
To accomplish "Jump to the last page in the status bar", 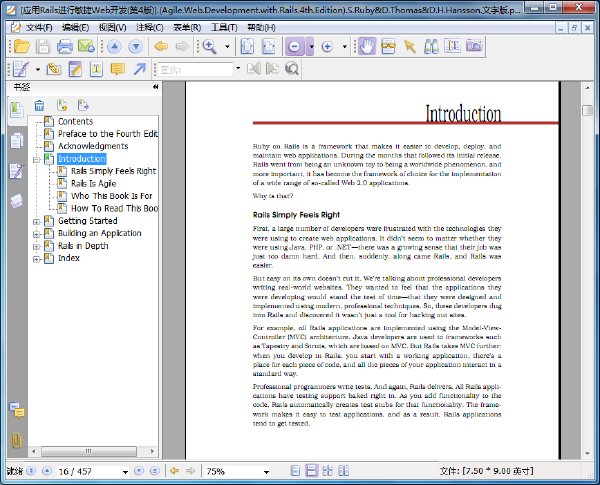I will (x=155, y=471).
